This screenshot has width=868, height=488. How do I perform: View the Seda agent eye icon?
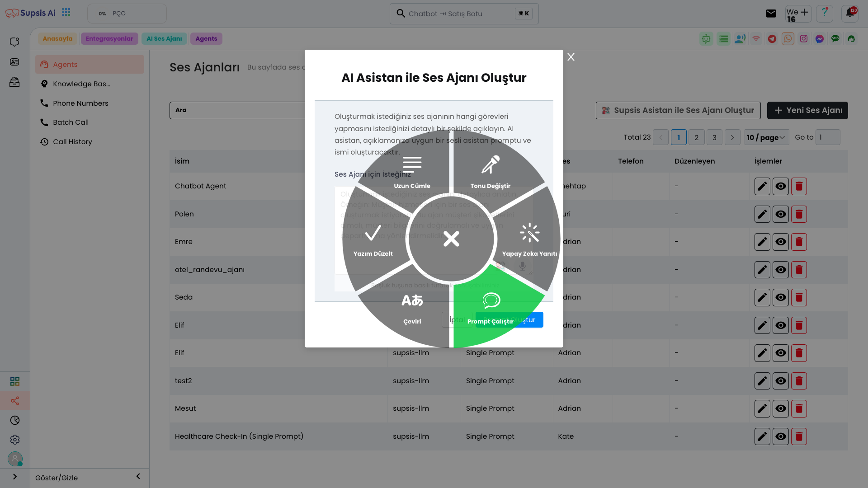pyautogui.click(x=781, y=297)
